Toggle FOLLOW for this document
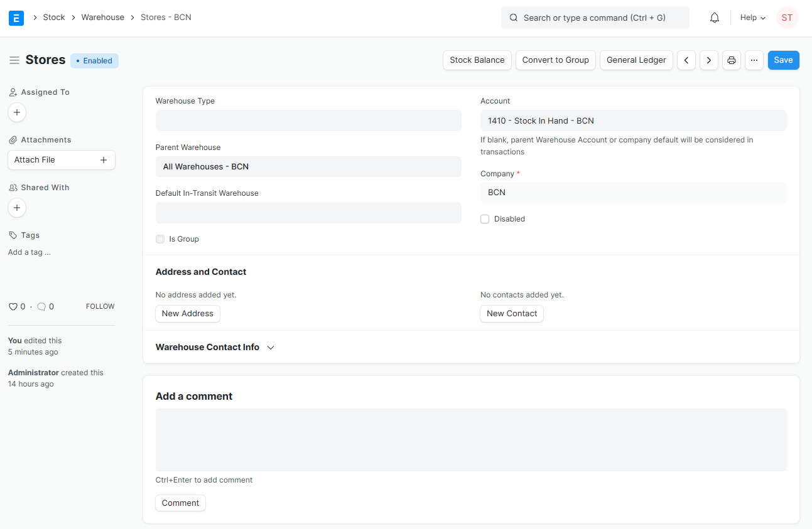Image resolution: width=812 pixels, height=529 pixels. click(100, 306)
